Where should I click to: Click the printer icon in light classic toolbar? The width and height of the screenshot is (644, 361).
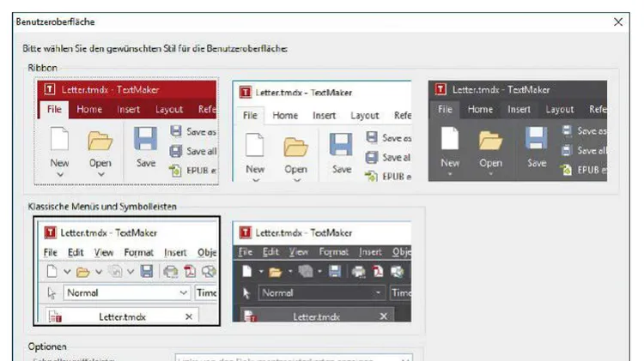171,272
